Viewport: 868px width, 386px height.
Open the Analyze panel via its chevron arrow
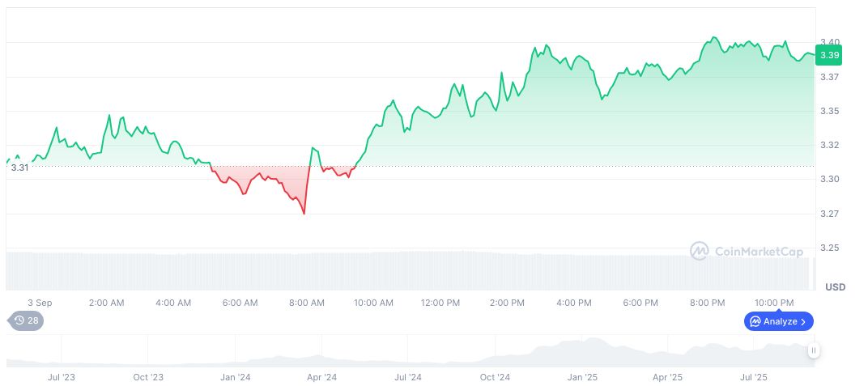coord(803,321)
